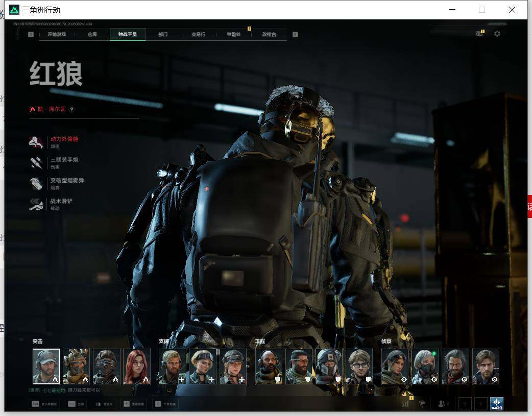Click the left tab-switch key icon

31,34
